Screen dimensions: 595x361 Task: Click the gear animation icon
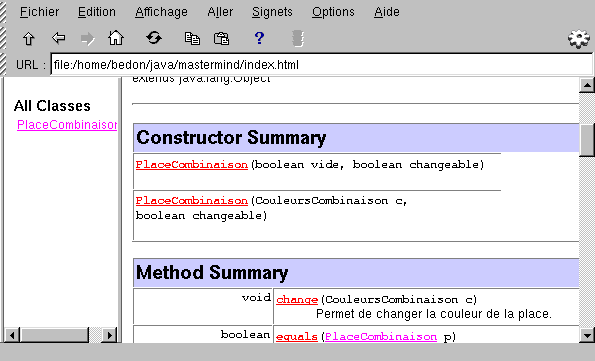pos(579,39)
